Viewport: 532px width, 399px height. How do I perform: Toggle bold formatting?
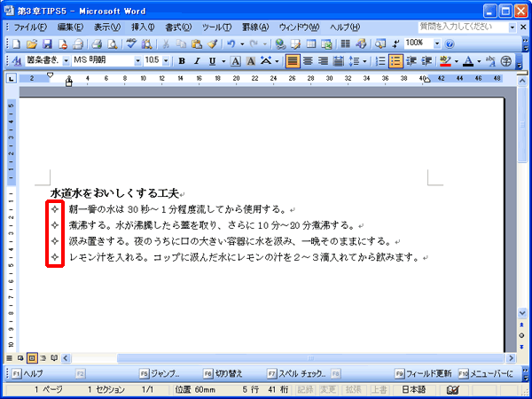pyautogui.click(x=182, y=61)
